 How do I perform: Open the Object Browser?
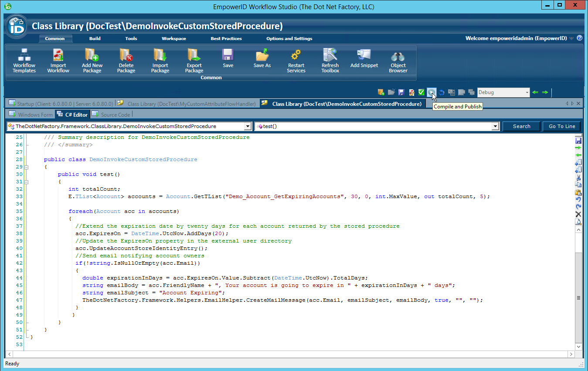[398, 60]
